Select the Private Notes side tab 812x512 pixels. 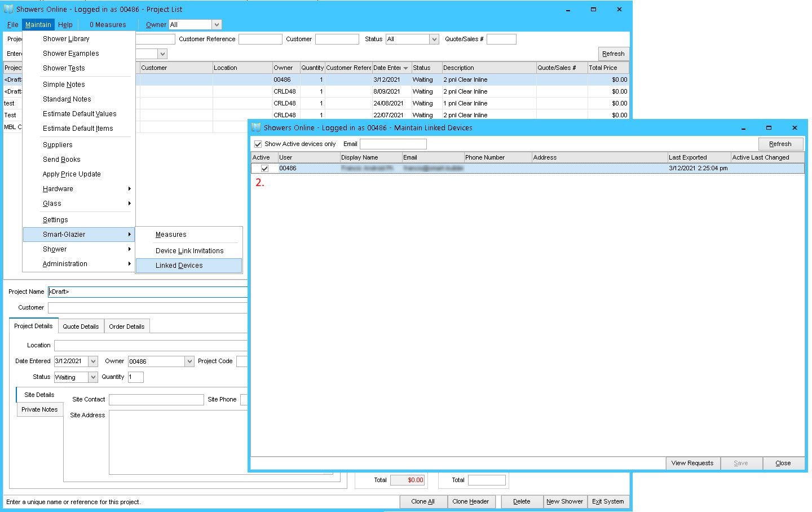(39, 409)
